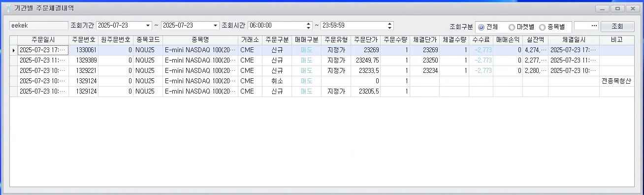Decrease the 23:59:59 end time with down arrow

coord(390,28)
